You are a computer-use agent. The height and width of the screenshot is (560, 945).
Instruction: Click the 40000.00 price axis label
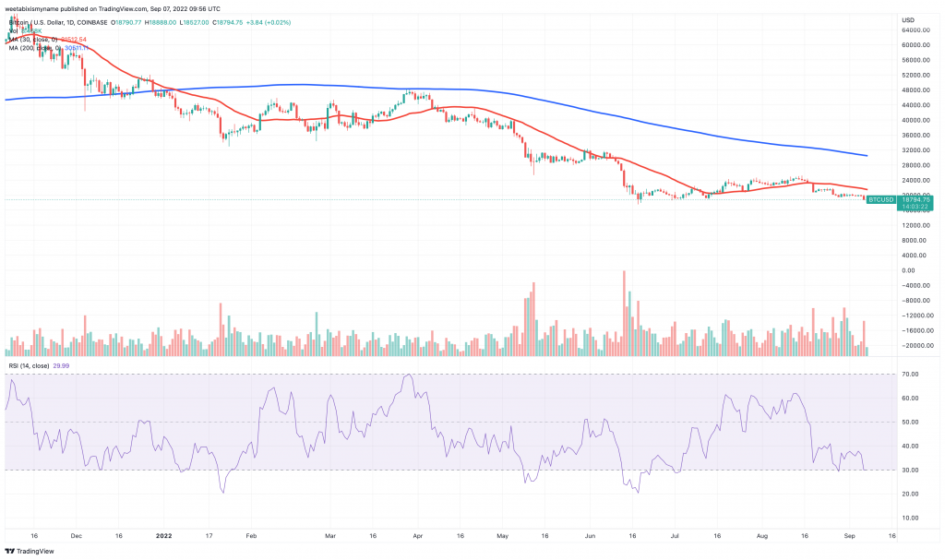915,121
